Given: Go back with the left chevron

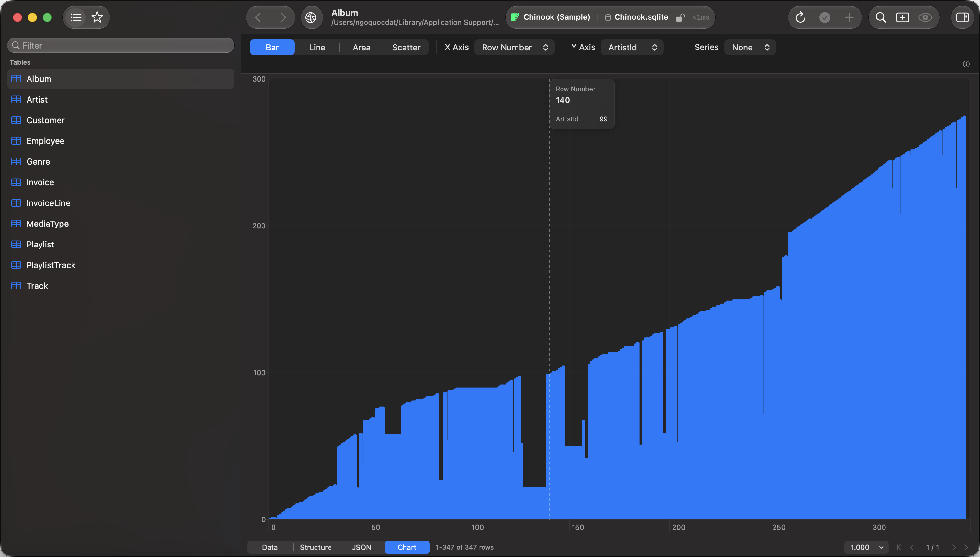Looking at the screenshot, I should coord(258,17).
